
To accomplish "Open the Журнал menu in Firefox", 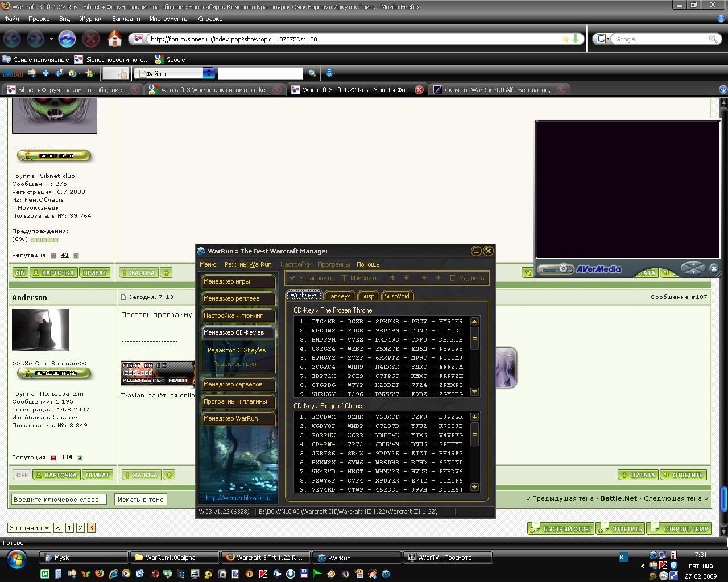I will [91, 19].
